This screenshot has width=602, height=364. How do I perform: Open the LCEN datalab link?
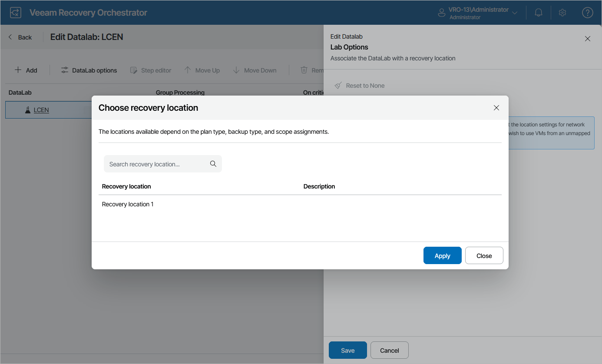tap(41, 110)
